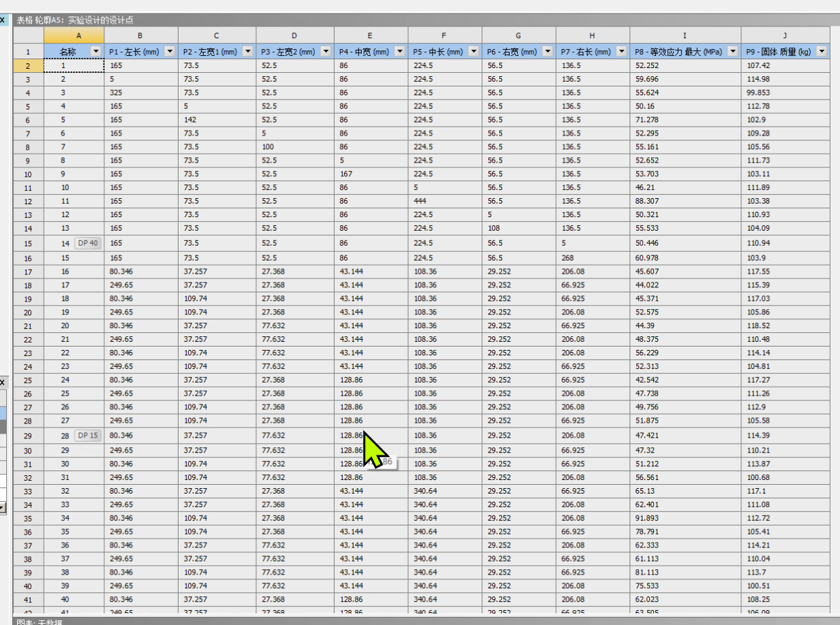Select column letter header B
840x625 pixels.
[141, 35]
